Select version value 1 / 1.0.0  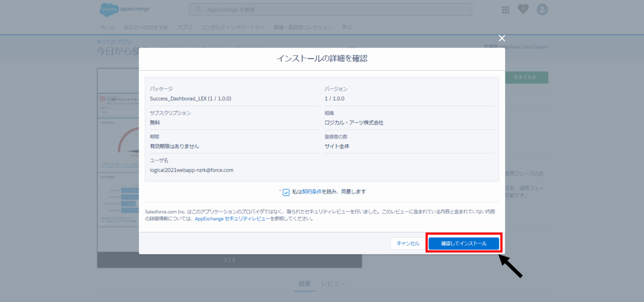(x=334, y=99)
